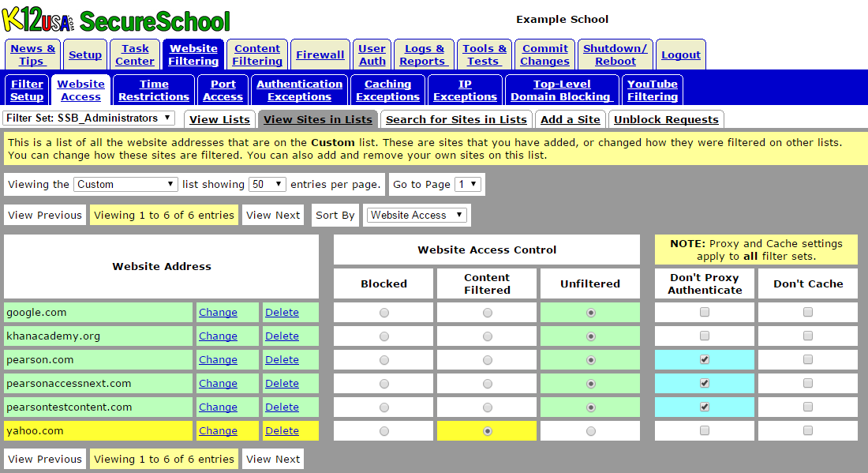The image size is (868, 473).
Task: Switch to Content Filtering tab
Action: [257, 54]
